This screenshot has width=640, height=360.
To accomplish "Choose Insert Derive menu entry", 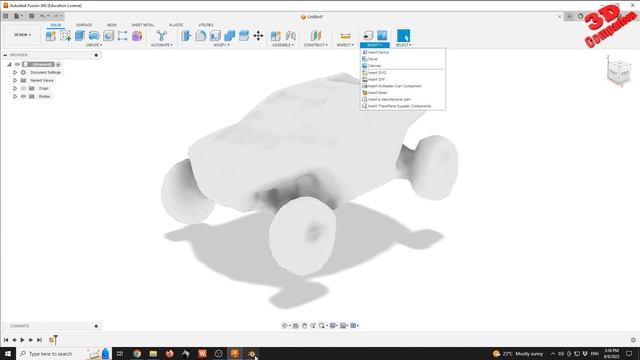I will 402,52.
